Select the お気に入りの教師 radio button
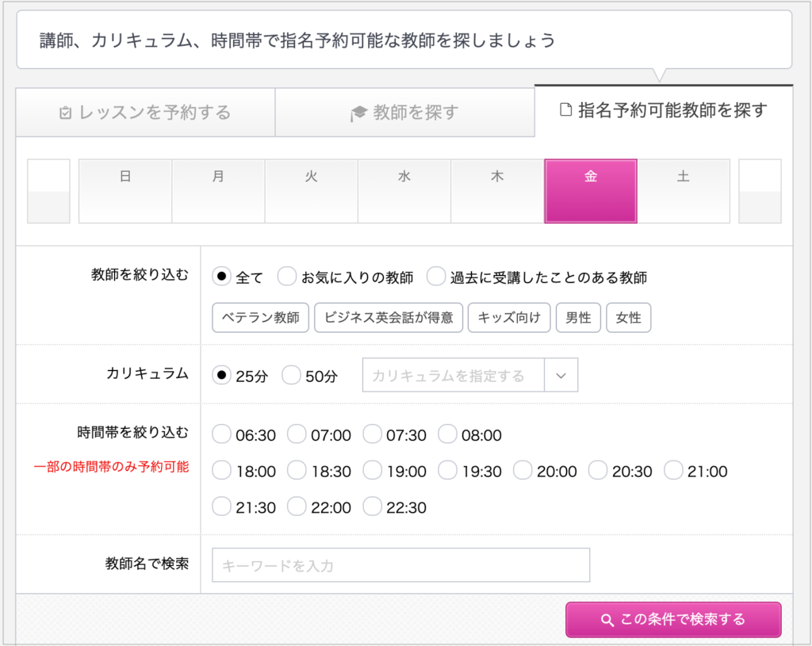 click(287, 277)
